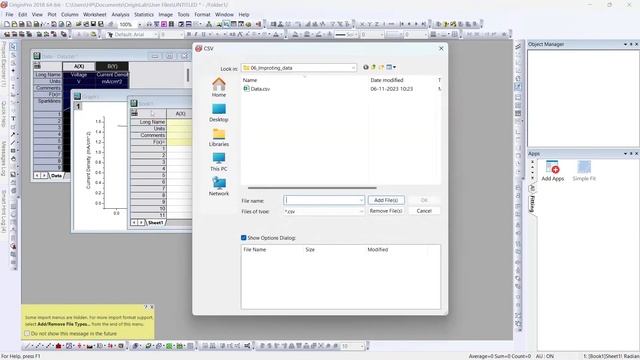Click the Data sheet tab
The width and height of the screenshot is (640, 360).
pyautogui.click(x=56, y=176)
